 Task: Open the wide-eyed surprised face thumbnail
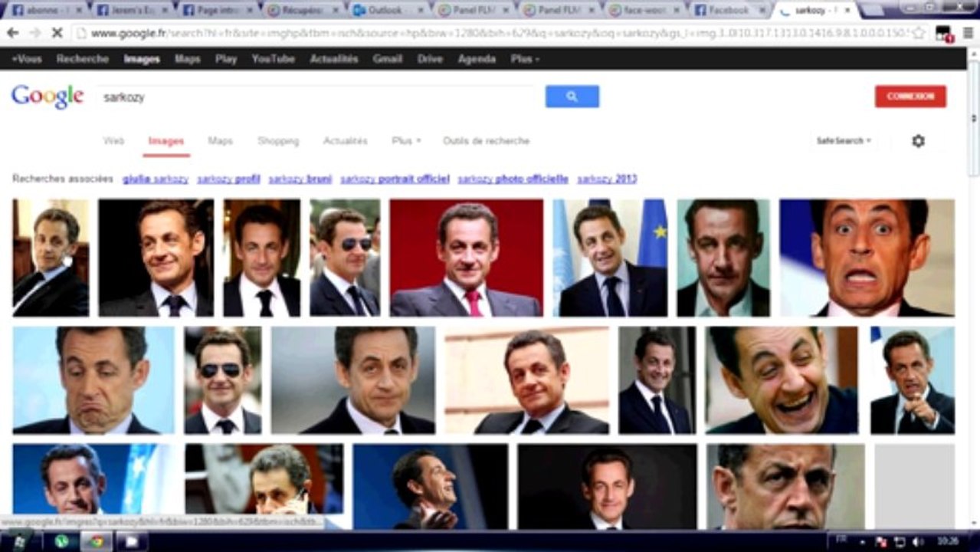pyautogui.click(x=867, y=258)
